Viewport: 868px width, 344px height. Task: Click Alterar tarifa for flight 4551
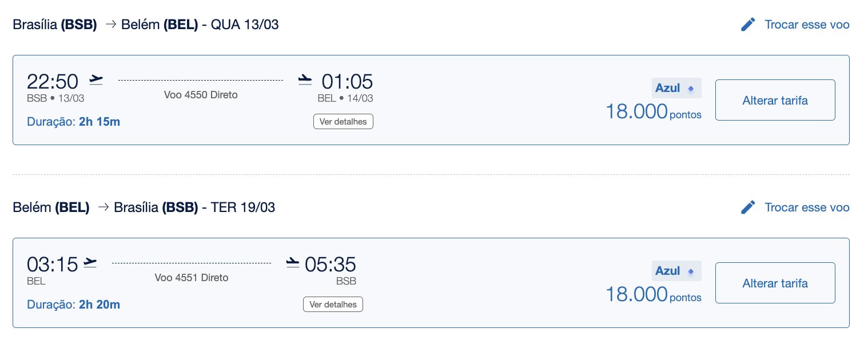coord(775,283)
